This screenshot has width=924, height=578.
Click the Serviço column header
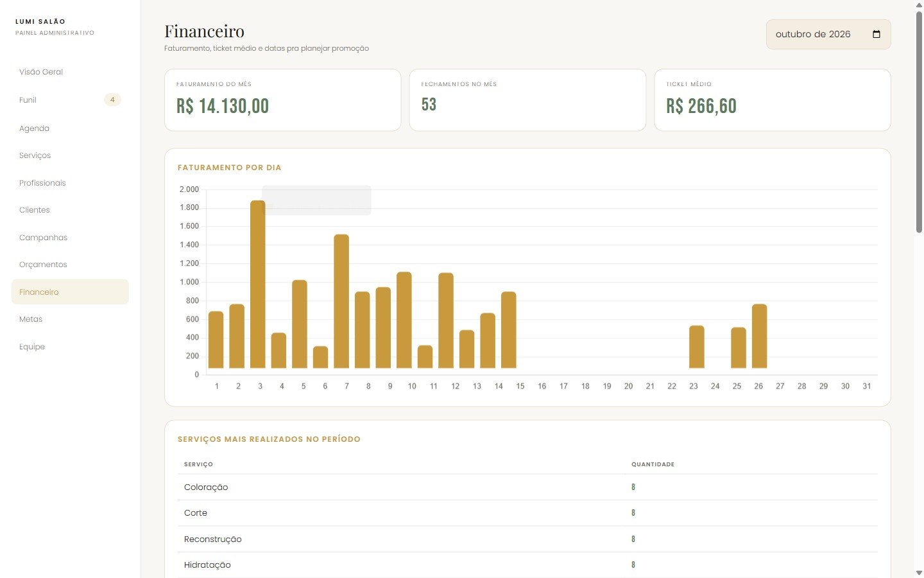tap(198, 464)
